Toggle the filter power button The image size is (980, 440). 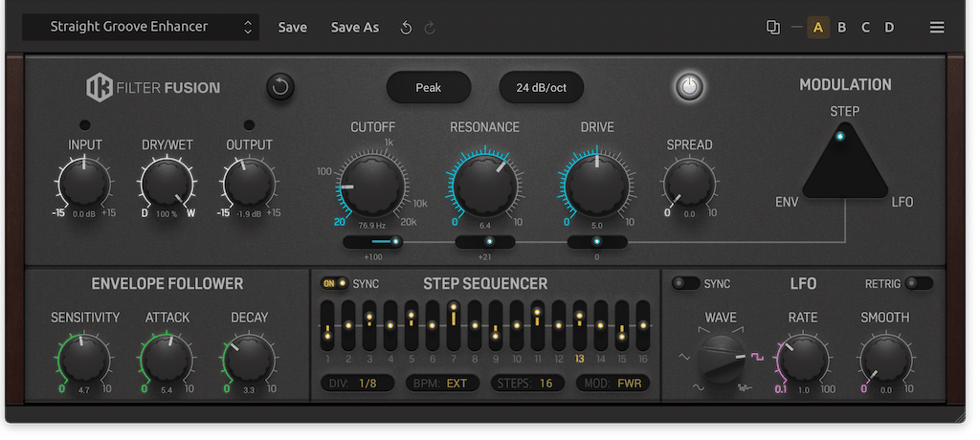click(688, 87)
